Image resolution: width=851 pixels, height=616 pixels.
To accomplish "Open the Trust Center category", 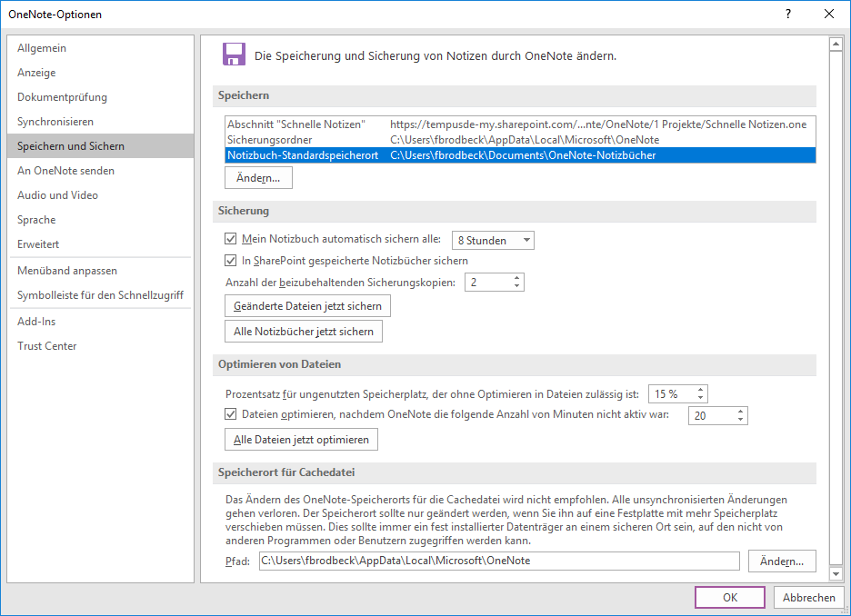I will point(100,346).
